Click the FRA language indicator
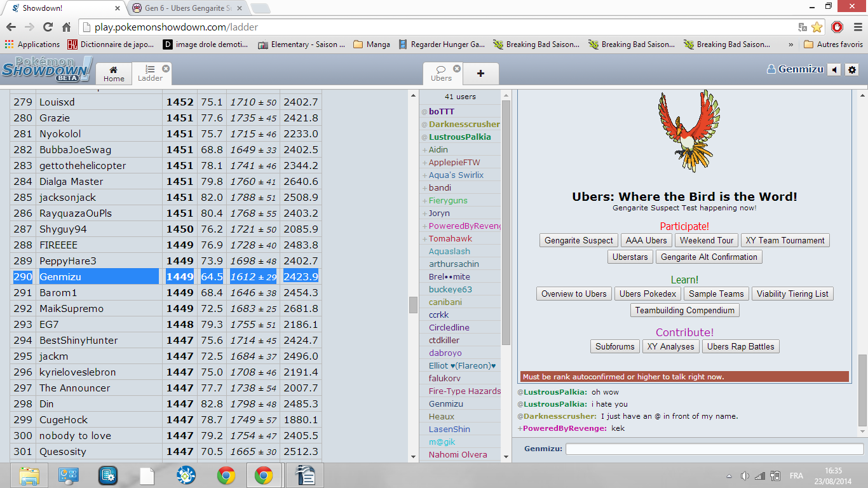The width and height of the screenshot is (868, 488). [x=796, y=475]
